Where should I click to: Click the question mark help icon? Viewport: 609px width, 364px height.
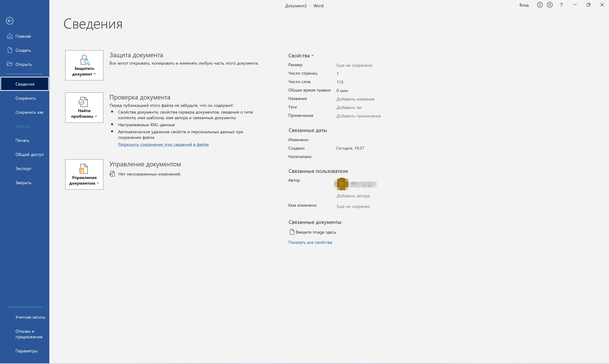click(561, 5)
